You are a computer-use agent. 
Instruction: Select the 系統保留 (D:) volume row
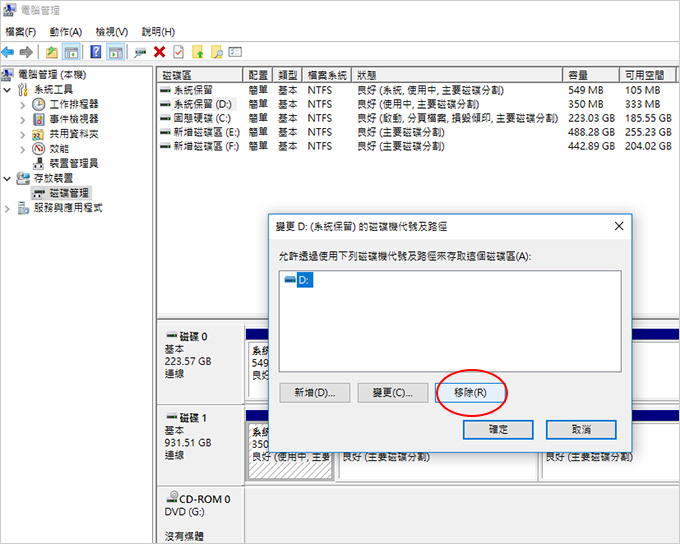[x=416, y=104]
